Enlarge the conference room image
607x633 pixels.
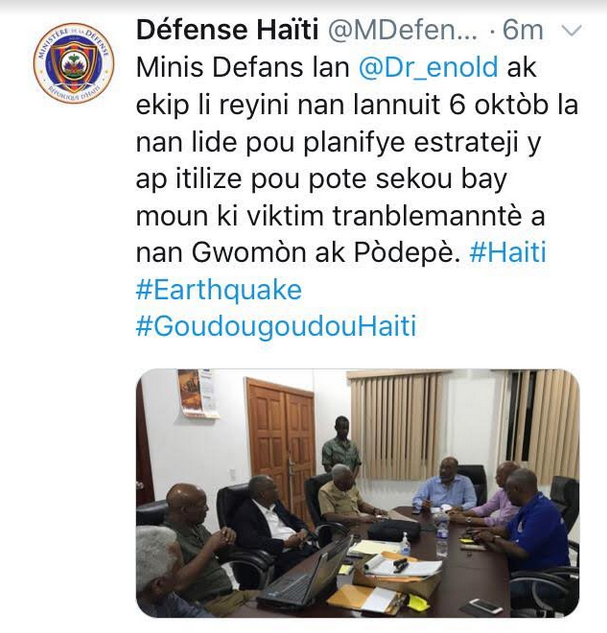pos(358,493)
